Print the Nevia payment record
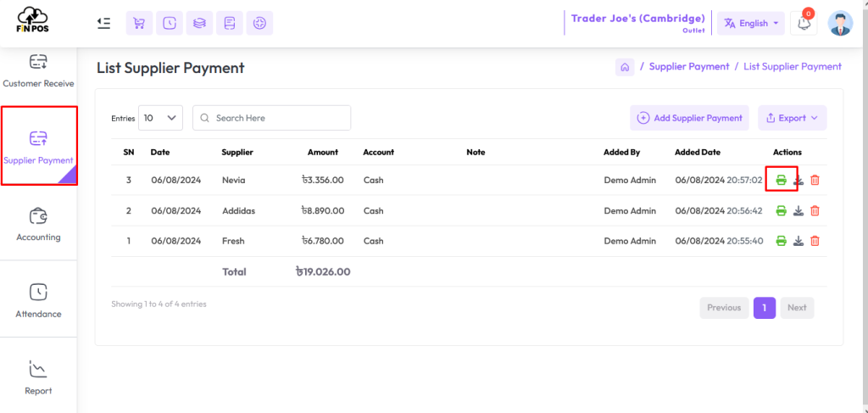Viewport: 868px width, 413px height. point(781,180)
